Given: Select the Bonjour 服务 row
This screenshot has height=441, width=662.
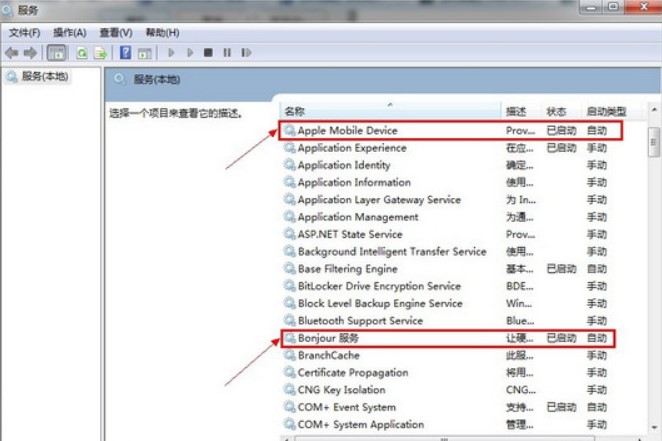Looking at the screenshot, I should click(448, 338).
